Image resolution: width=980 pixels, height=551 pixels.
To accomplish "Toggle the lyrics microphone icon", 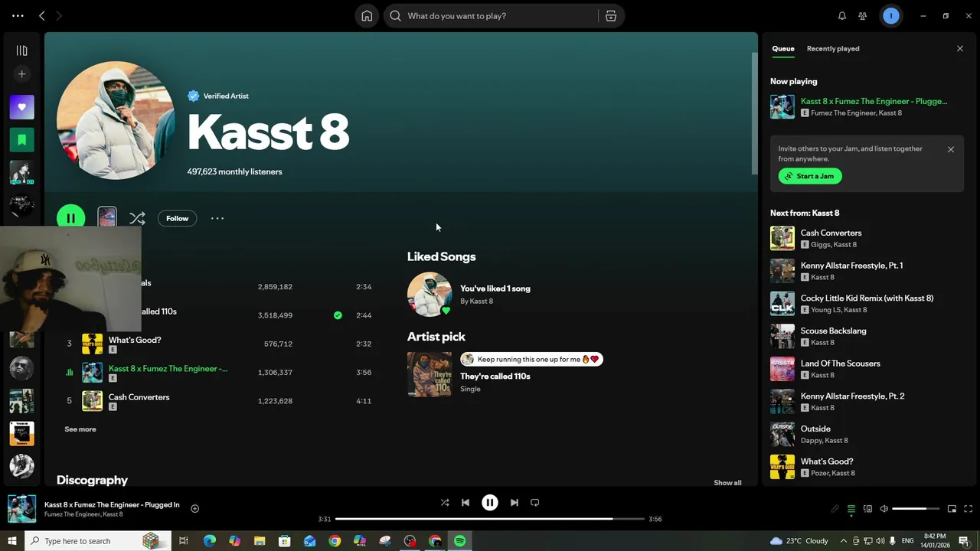I will [835, 509].
